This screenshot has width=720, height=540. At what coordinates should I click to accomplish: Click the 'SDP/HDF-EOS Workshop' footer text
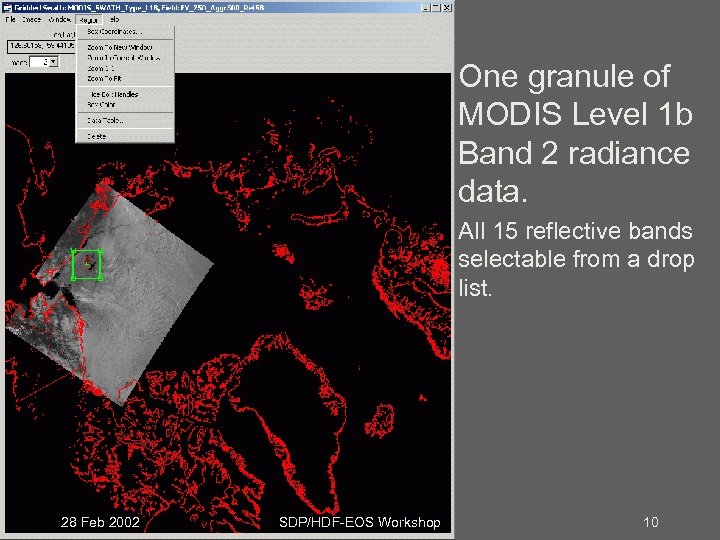point(360,522)
